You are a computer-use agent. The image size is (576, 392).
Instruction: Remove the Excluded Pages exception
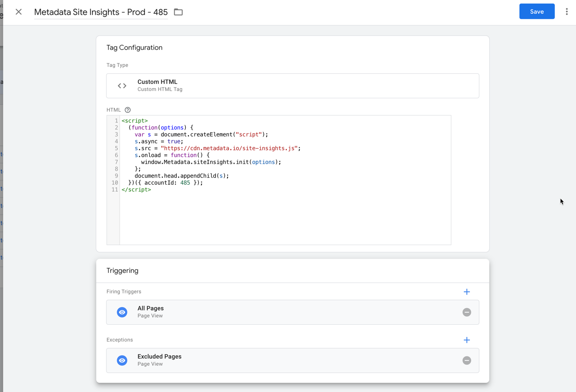coord(466,360)
